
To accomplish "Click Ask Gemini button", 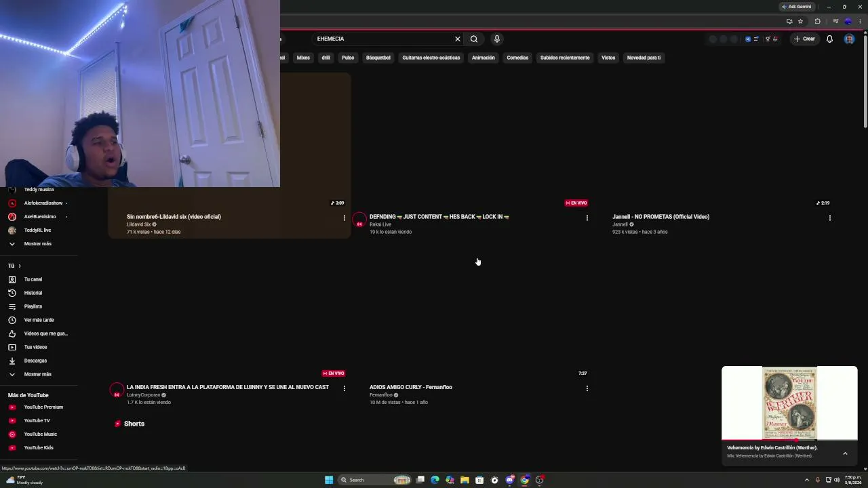I will 796,7.
